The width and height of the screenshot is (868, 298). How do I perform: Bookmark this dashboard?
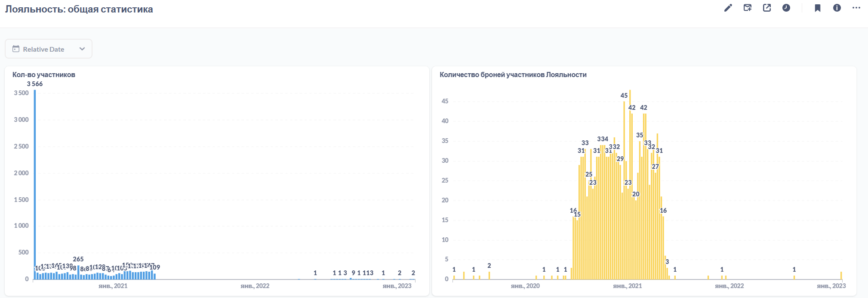[818, 8]
